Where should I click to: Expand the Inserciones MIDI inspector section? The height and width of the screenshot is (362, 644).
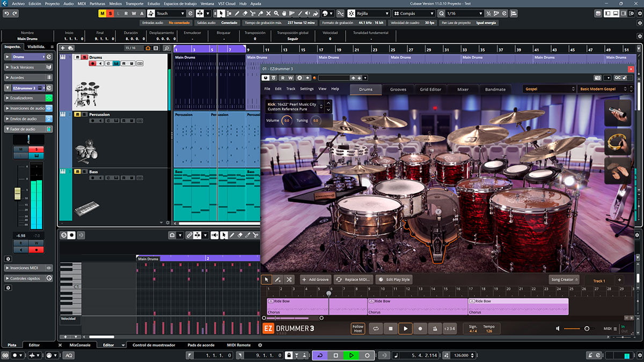pyautogui.click(x=29, y=268)
